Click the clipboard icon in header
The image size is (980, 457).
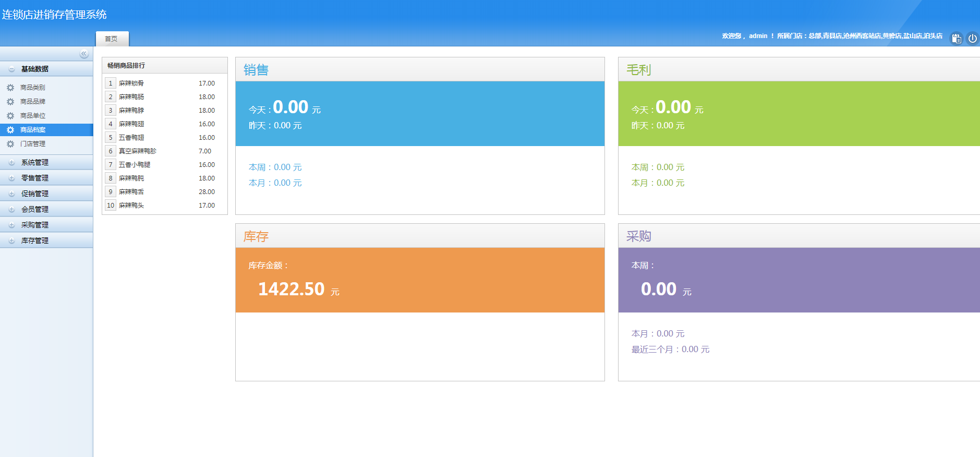[956, 38]
